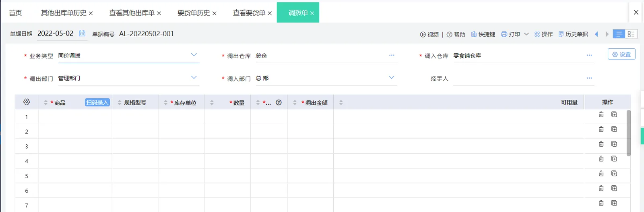Sort by 可用量 column
This screenshot has width=644, height=212.
coord(341,103)
